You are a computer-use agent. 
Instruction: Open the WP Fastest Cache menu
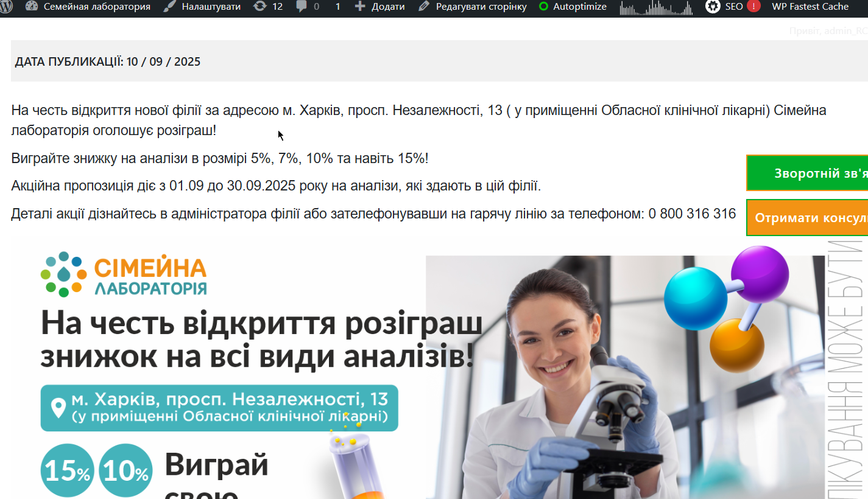[x=810, y=7]
